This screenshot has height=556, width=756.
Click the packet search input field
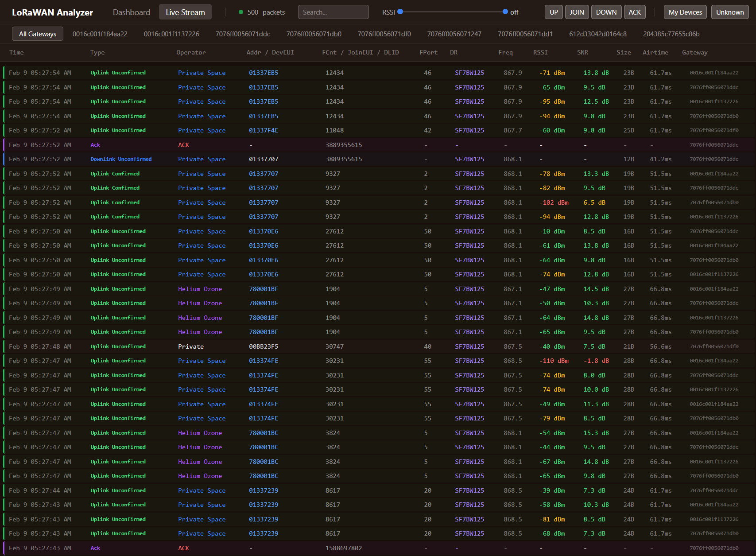333,12
